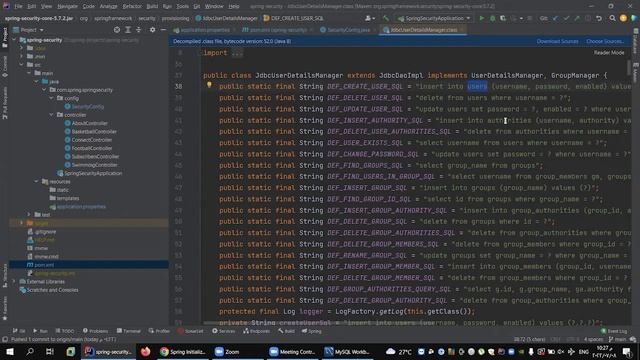This screenshot has width=640, height=360.
Task: Collapse the src folder node
Action: click(x=22, y=64)
